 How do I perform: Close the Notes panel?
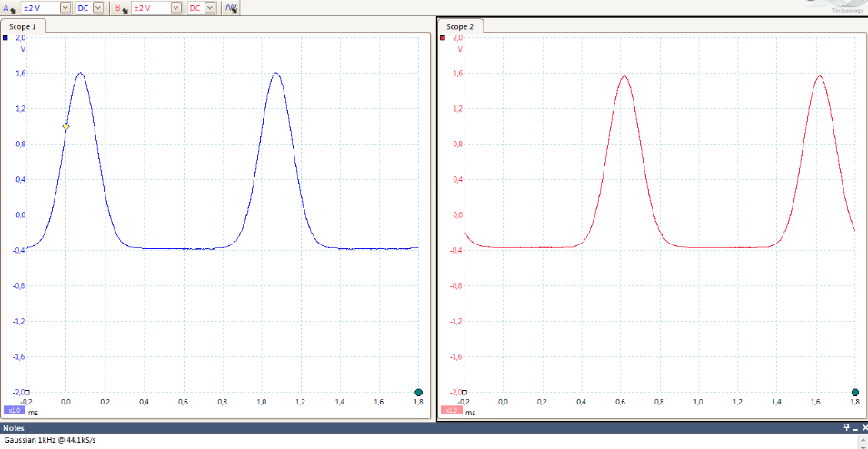pos(864,427)
